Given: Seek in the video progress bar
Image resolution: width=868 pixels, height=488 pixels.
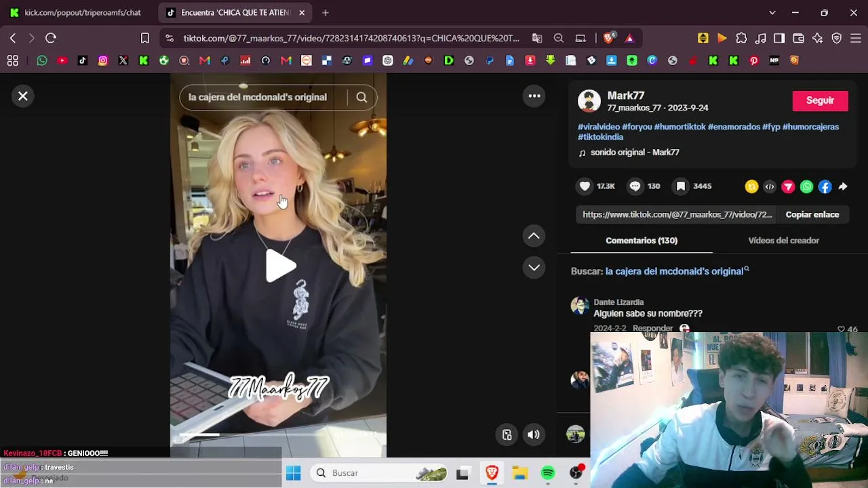Looking at the screenshot, I should click(278, 435).
